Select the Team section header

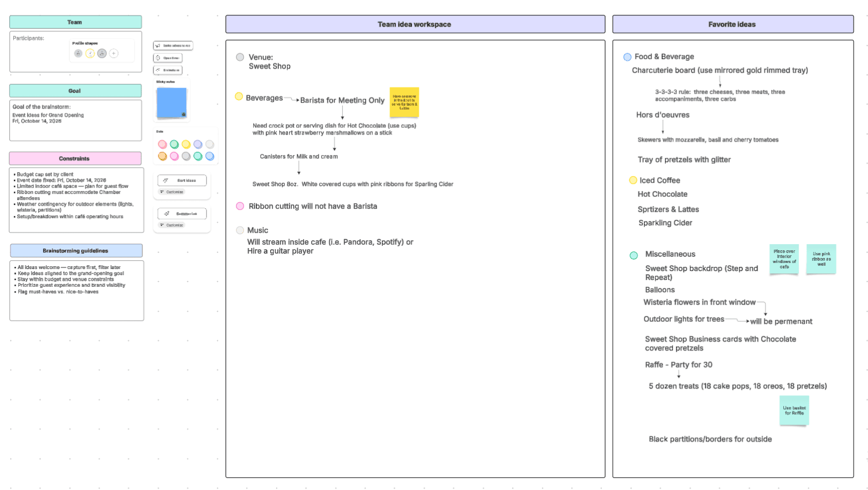click(75, 22)
